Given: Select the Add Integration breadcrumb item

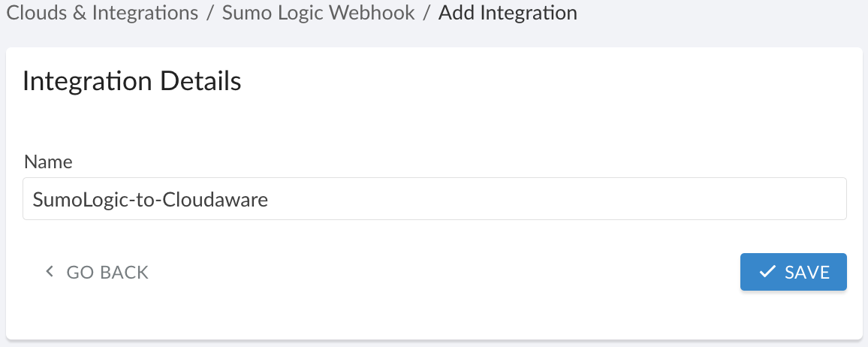Looking at the screenshot, I should 508,14.
